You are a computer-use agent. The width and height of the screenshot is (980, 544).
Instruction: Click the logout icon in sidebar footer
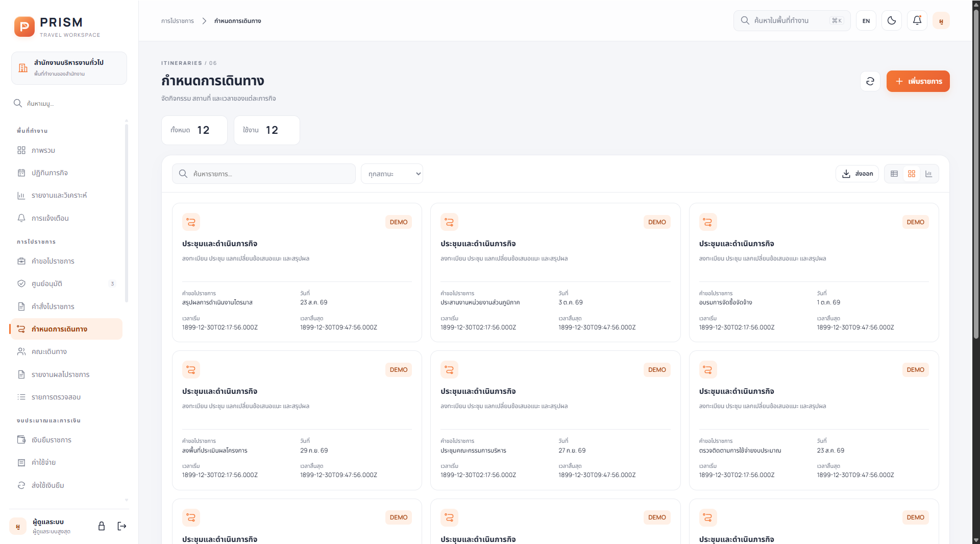point(122,526)
